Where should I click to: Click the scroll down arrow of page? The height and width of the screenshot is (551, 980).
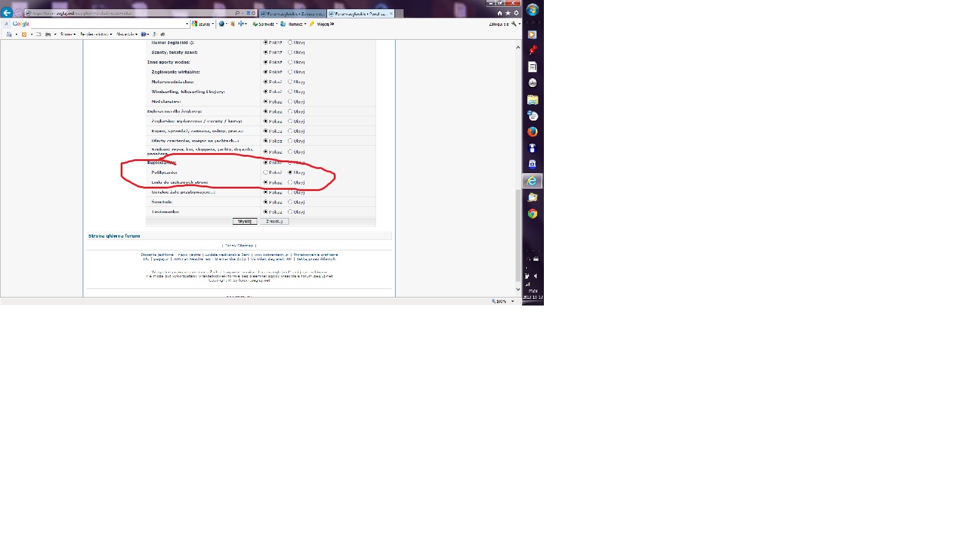coord(518,290)
